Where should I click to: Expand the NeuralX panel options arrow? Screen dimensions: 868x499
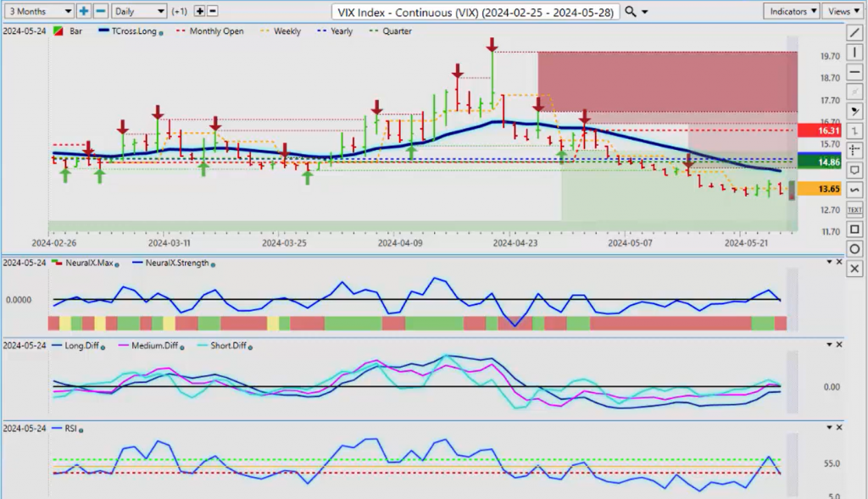(828, 263)
